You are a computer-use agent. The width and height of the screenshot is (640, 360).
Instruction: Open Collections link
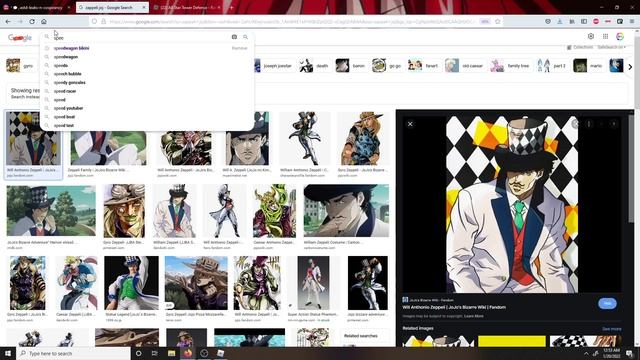pyautogui.click(x=580, y=47)
